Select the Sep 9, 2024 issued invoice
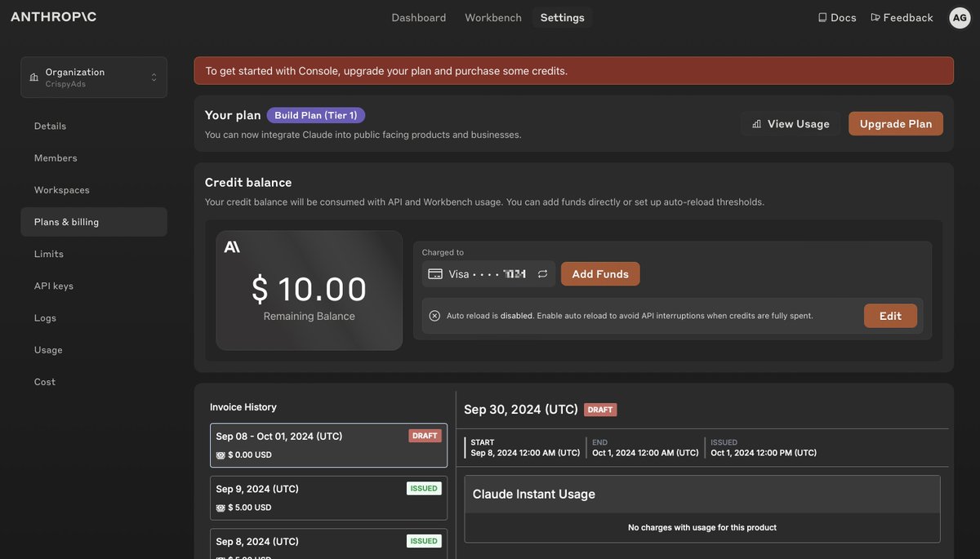 [328, 498]
